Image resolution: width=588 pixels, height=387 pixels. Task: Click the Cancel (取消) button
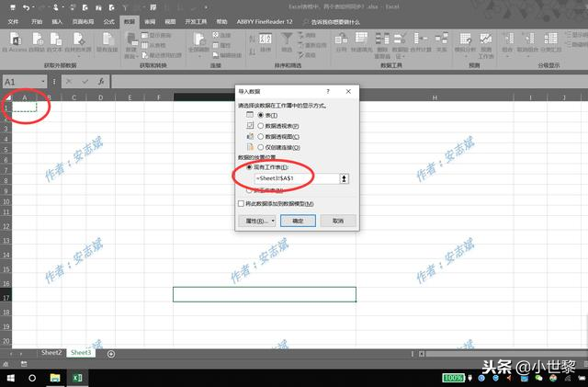338,221
